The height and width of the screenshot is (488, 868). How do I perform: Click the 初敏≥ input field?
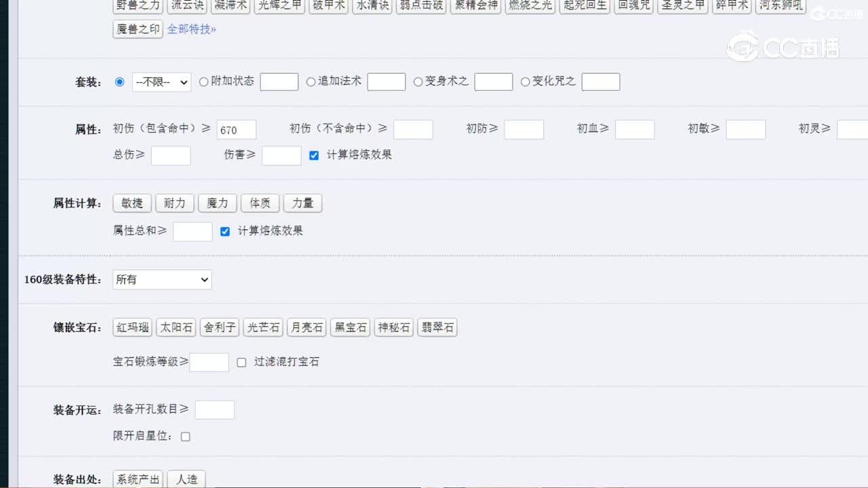pos(746,129)
